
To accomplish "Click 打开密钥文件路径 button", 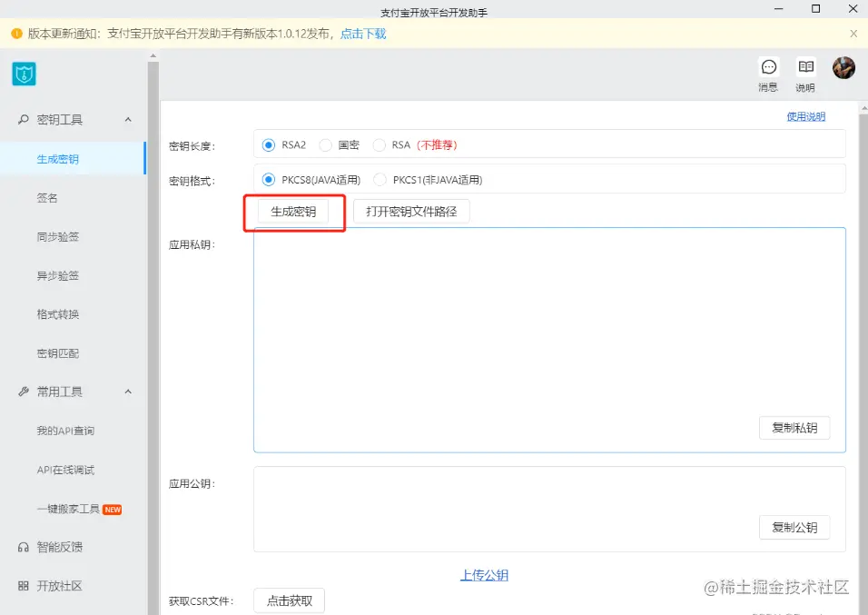I will [411, 212].
